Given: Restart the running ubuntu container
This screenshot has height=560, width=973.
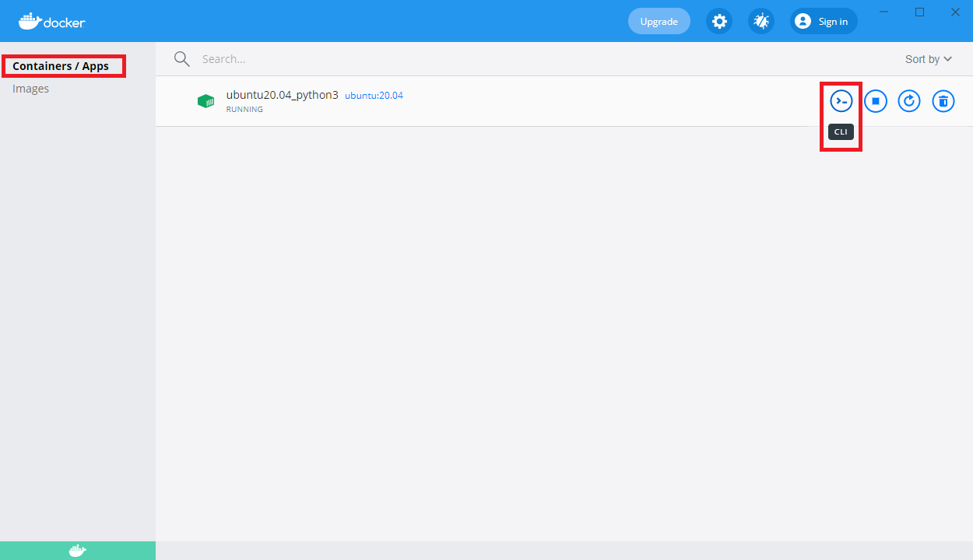Looking at the screenshot, I should [x=909, y=100].
